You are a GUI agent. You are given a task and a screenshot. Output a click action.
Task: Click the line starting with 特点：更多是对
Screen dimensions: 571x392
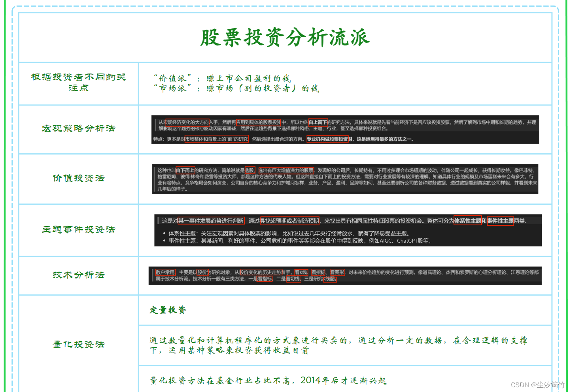[283, 139]
